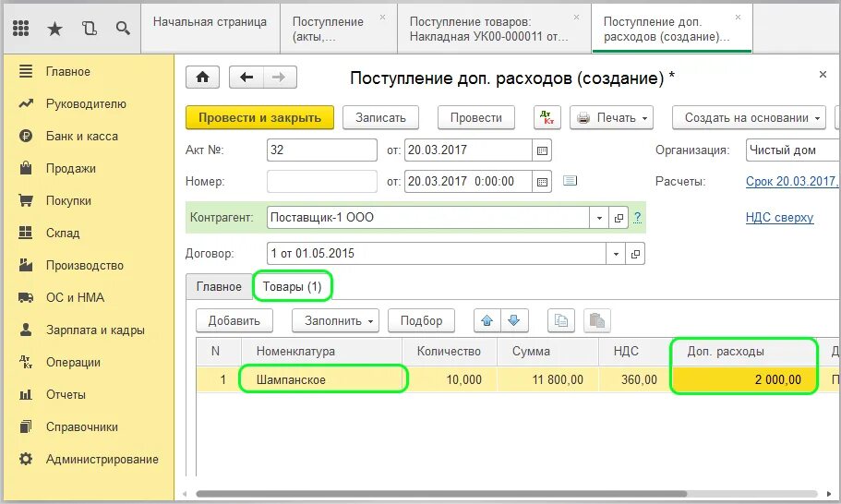Image resolution: width=841 pixels, height=504 pixels.
Task: Close the Поступление доп. расходов tab
Action: 738,18
